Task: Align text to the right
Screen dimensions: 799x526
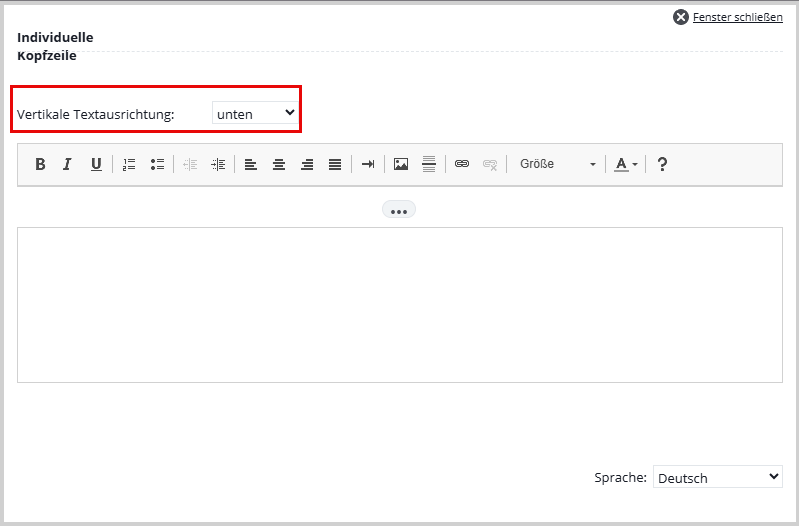Action: [x=307, y=164]
